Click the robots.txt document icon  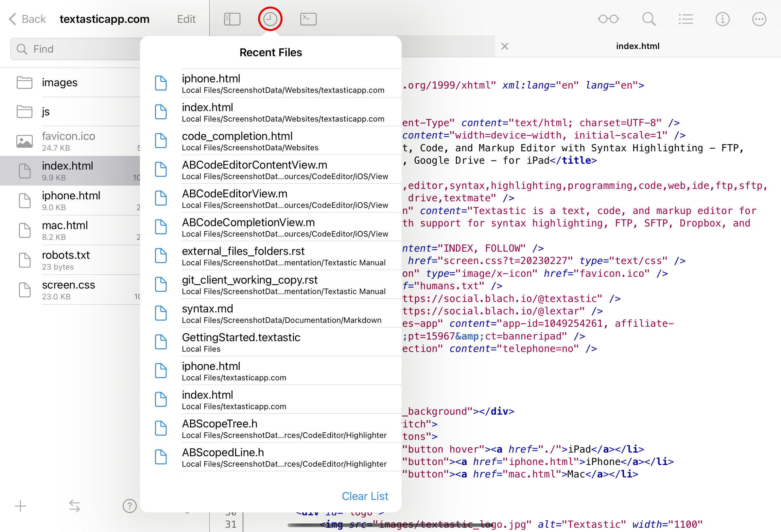(x=25, y=260)
